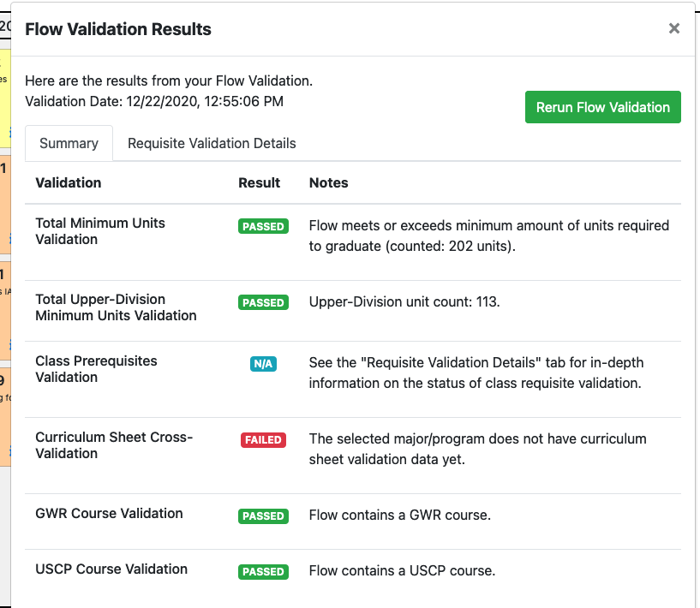The width and height of the screenshot is (700, 608).
Task: Select the USCP Course Validation row label
Action: 111,569
